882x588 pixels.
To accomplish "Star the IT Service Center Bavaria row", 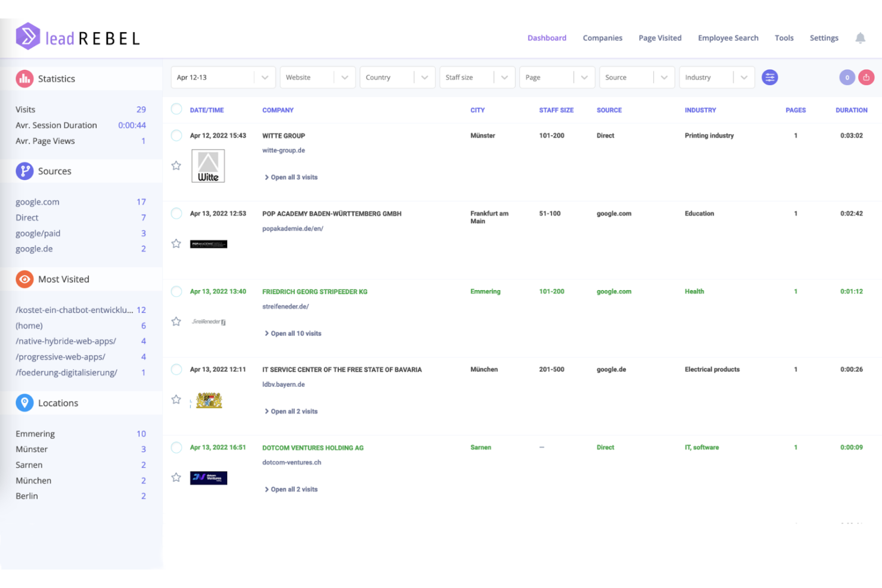I will point(176,400).
